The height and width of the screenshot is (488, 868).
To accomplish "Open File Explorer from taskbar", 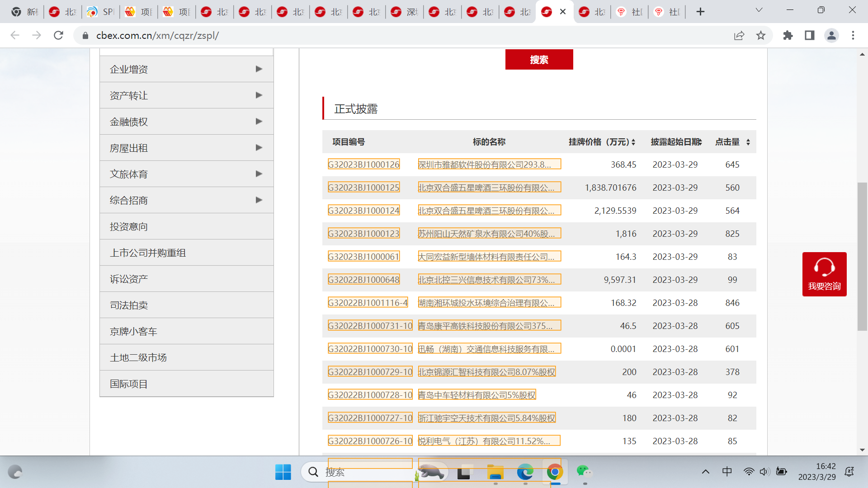I will [x=495, y=472].
